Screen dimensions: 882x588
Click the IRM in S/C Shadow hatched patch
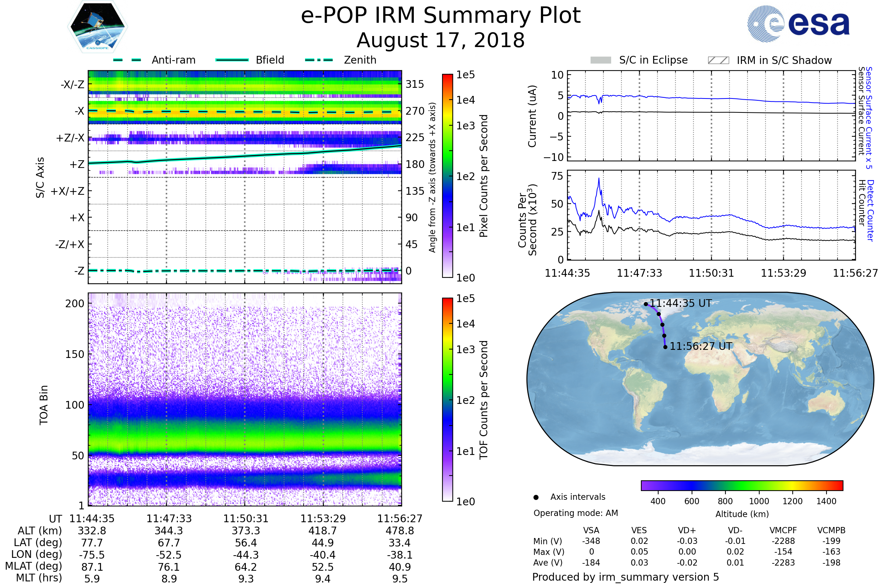click(718, 60)
